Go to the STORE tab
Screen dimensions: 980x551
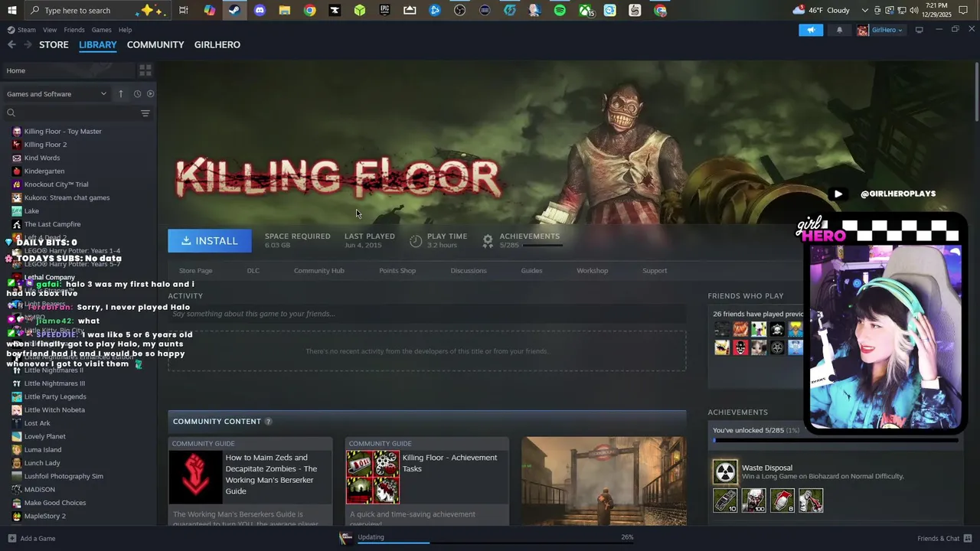(x=54, y=44)
